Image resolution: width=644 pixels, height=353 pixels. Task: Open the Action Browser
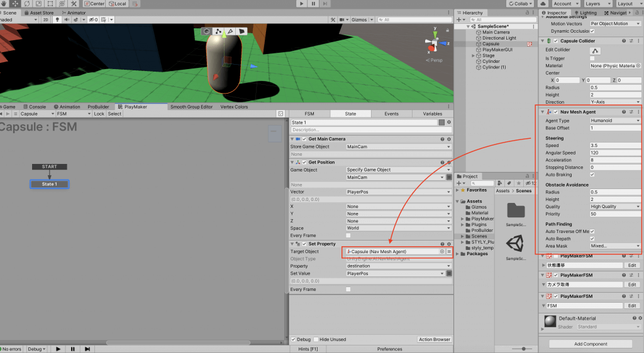pos(434,340)
